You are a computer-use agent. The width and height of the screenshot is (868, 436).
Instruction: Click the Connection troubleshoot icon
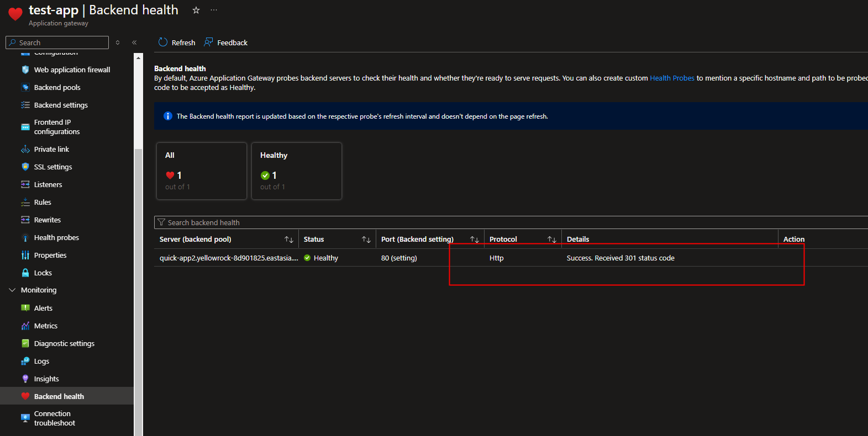point(25,418)
